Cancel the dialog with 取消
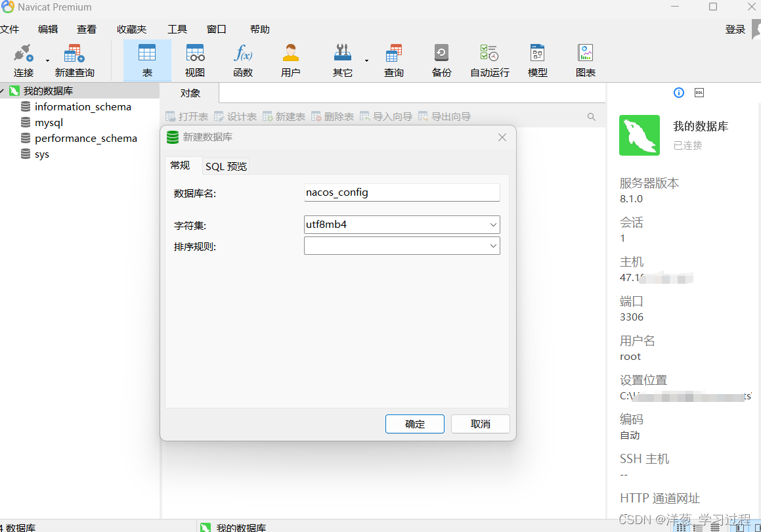761x532 pixels. (480, 424)
